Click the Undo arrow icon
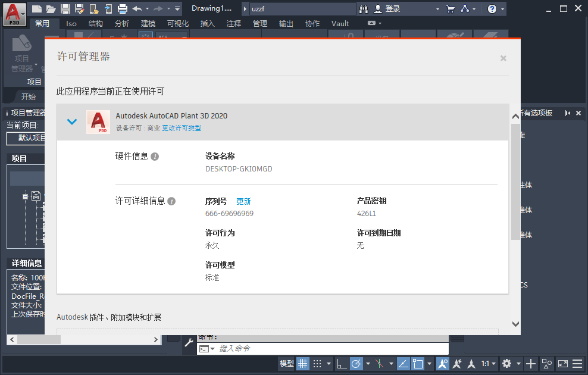Image resolution: width=588 pixels, height=375 pixels. pos(137,8)
